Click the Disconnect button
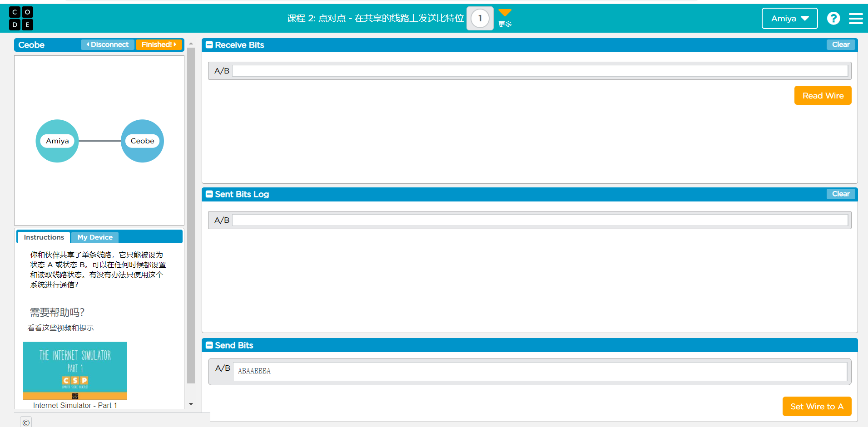 108,44
